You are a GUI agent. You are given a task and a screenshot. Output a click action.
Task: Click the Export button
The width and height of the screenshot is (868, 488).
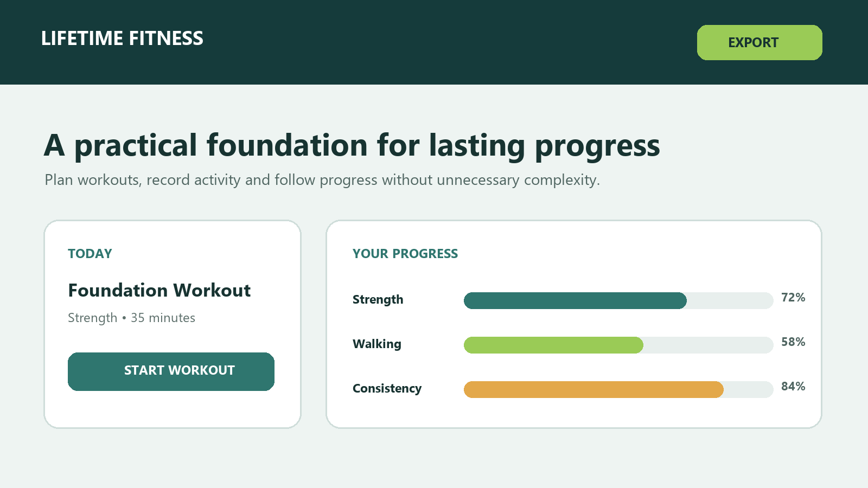pyautogui.click(x=759, y=42)
